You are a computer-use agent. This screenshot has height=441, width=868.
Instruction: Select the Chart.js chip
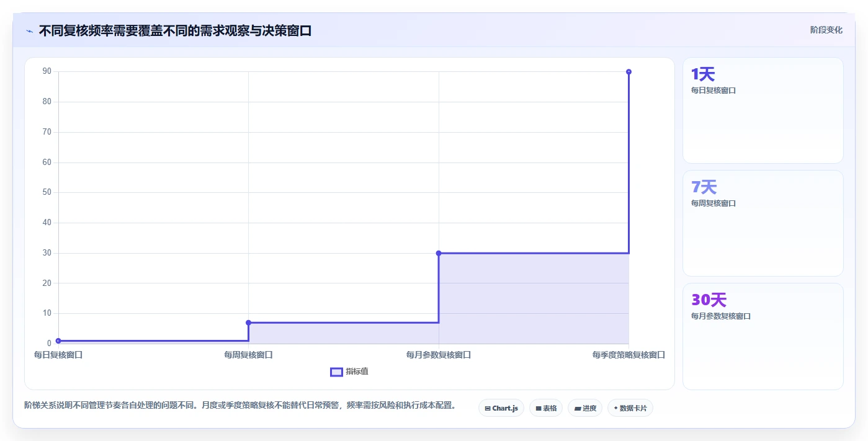(x=501, y=408)
